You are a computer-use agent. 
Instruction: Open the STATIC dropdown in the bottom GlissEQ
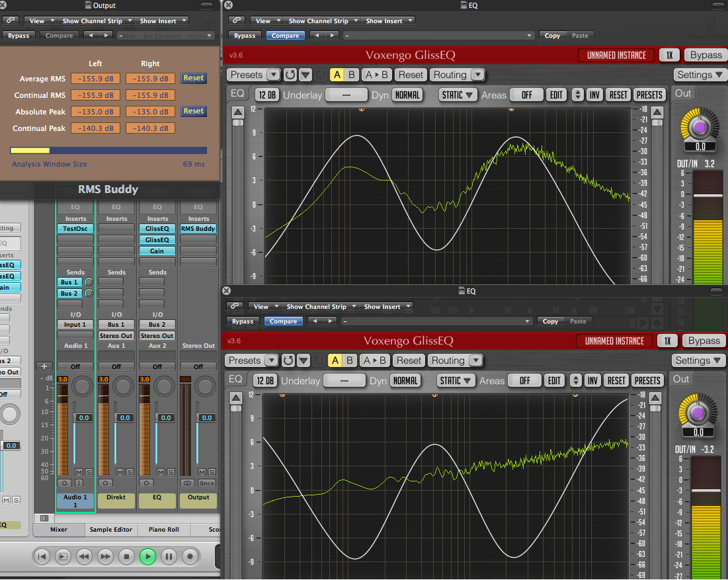455,380
